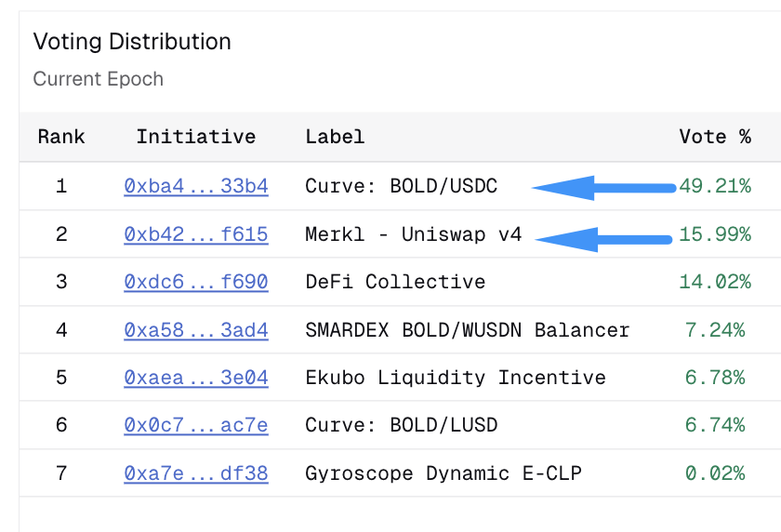Open initiative link 0xdc6...f690
This screenshot has width=781, height=532.
(196, 282)
